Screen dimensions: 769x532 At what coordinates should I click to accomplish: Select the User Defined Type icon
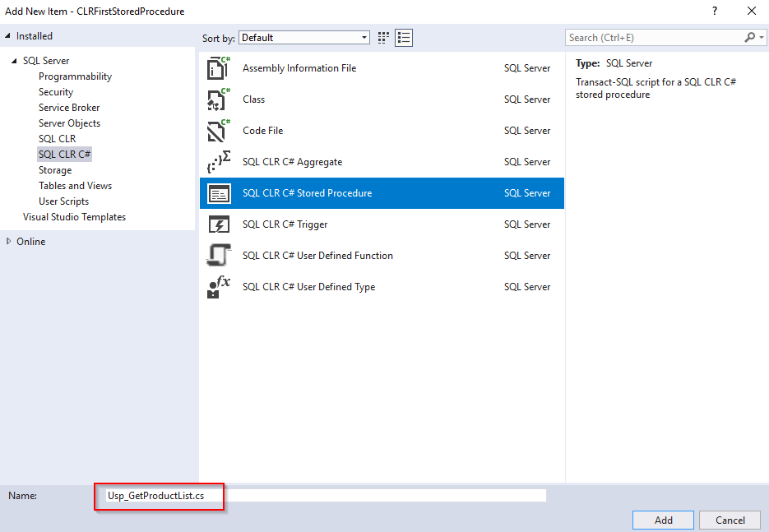click(218, 287)
